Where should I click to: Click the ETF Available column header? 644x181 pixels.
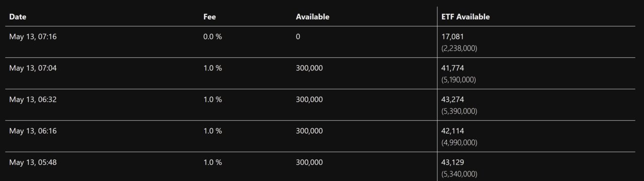pos(466,17)
